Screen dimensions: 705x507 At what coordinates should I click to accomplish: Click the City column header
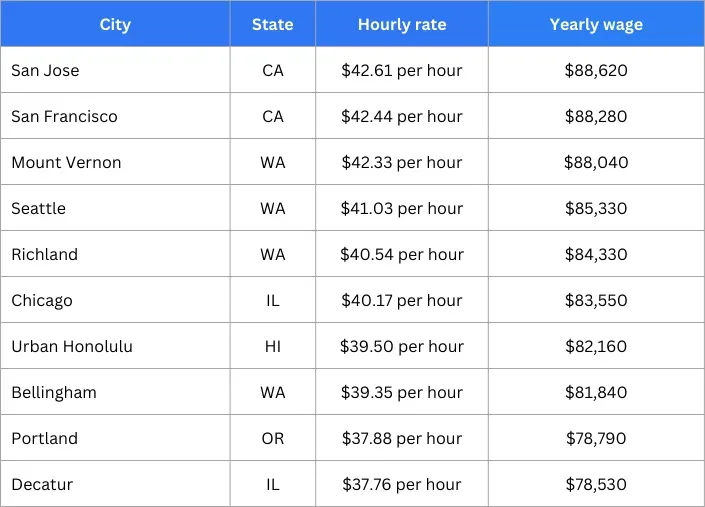click(115, 24)
